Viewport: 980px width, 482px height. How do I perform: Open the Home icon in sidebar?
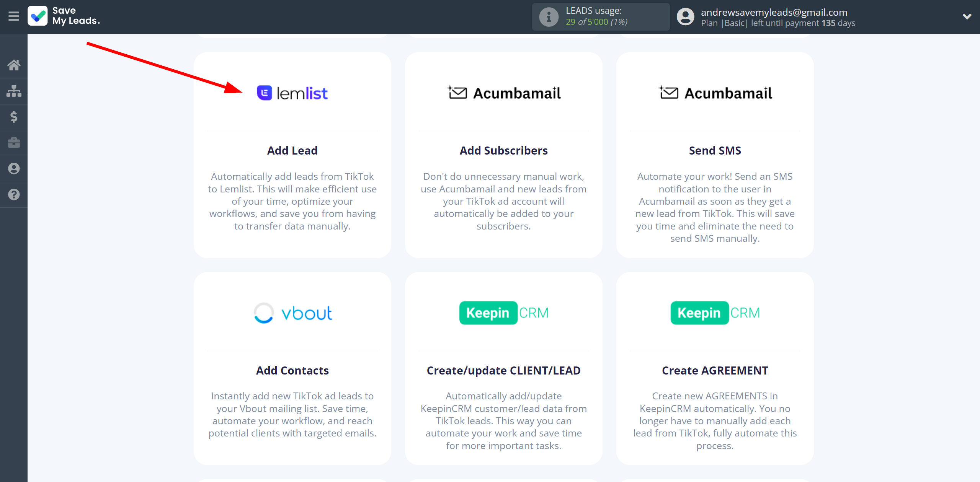(x=14, y=65)
